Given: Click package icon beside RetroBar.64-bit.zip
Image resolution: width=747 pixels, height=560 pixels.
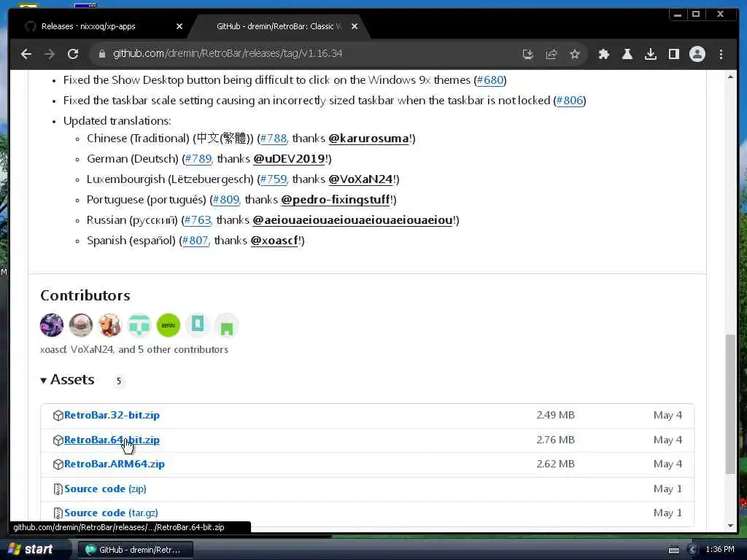Looking at the screenshot, I should (58, 440).
